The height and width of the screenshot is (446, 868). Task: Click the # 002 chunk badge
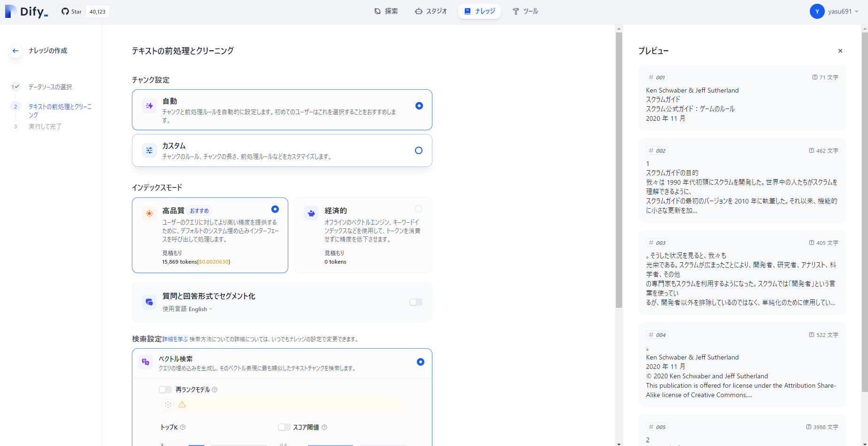tap(657, 151)
